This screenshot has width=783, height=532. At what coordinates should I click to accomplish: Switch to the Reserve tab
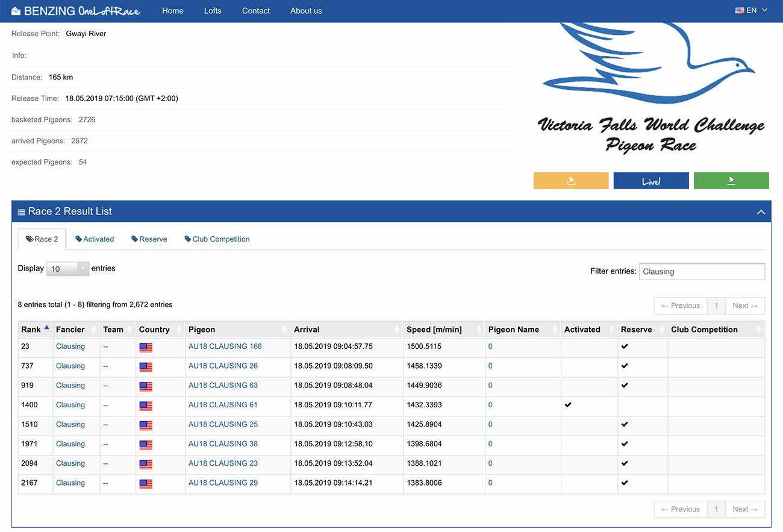tap(149, 239)
